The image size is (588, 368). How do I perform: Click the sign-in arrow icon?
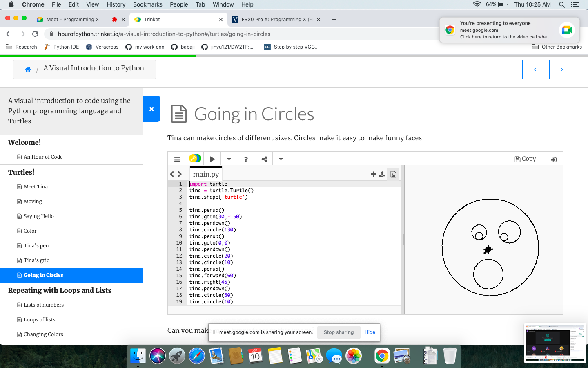[554, 159]
